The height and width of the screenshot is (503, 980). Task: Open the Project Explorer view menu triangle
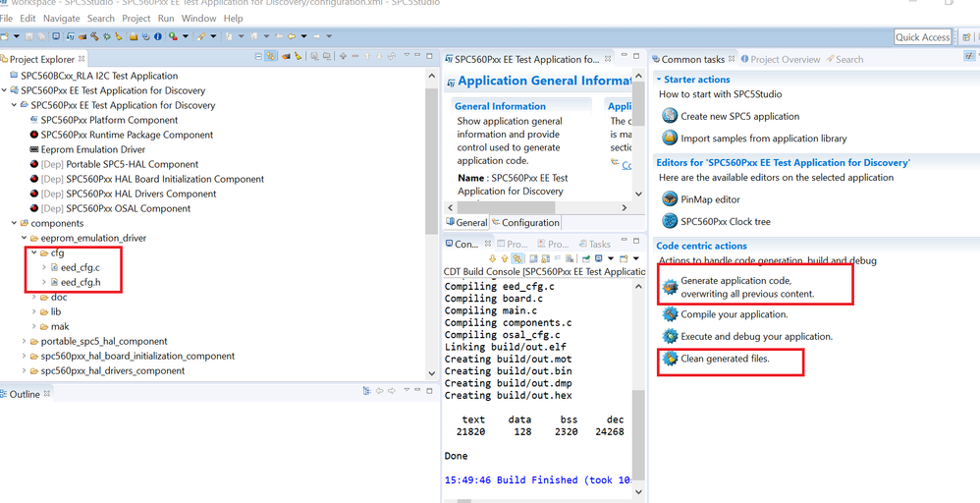click(x=407, y=56)
